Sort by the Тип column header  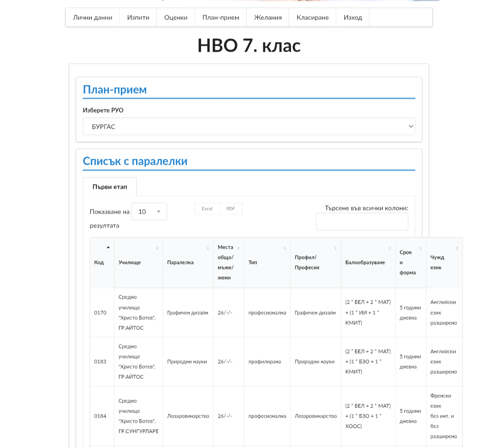(x=267, y=263)
